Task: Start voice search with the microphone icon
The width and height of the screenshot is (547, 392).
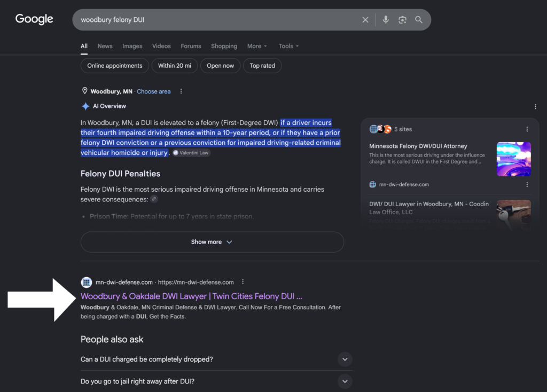Action: [x=386, y=20]
